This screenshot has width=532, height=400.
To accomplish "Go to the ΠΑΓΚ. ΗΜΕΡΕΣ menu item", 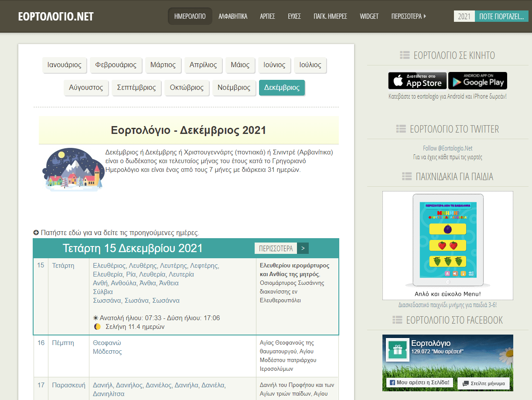I will (330, 16).
